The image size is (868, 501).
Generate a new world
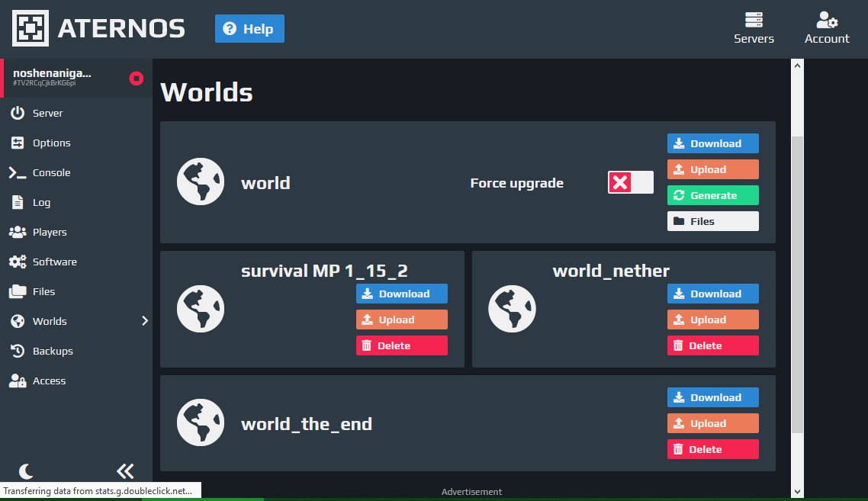[x=713, y=195]
